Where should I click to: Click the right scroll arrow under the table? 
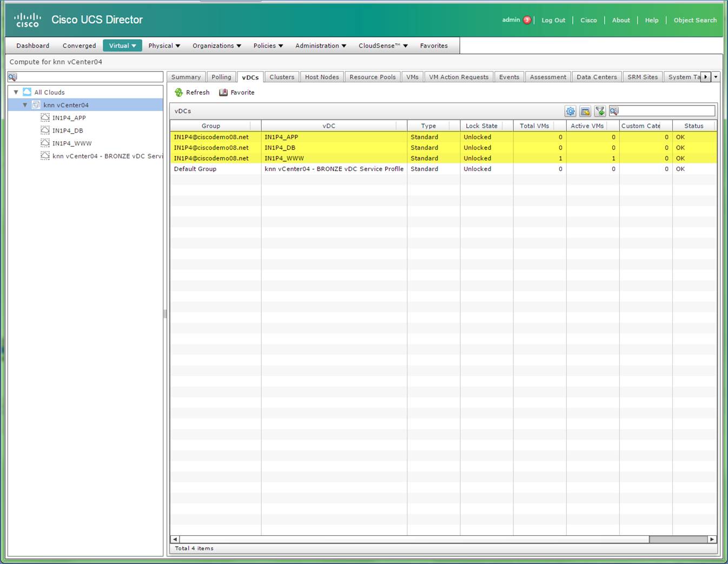pos(712,539)
